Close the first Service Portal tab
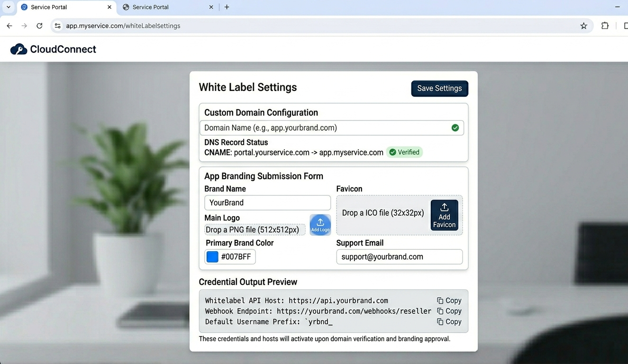Screen dimensions: 628x364 click(x=109, y=7)
